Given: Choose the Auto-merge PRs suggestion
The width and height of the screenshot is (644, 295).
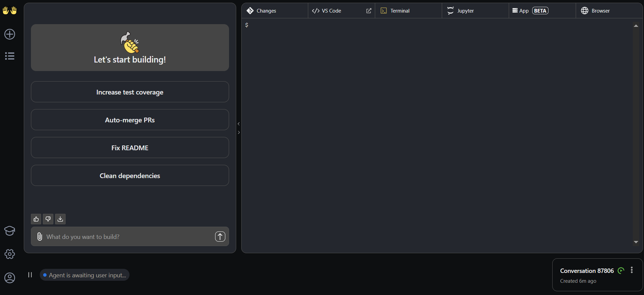Looking at the screenshot, I should (130, 120).
